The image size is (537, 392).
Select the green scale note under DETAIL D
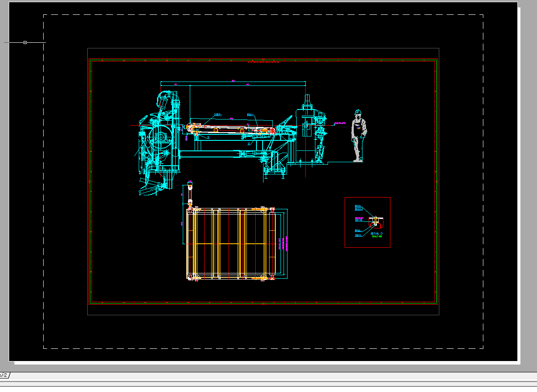[377, 237]
